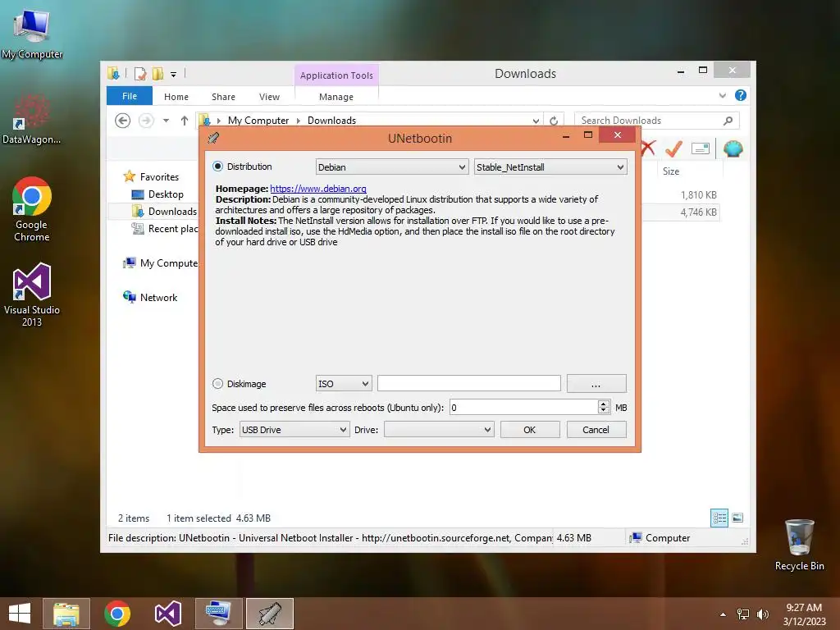This screenshot has width=840, height=630.
Task: Click the blue shell icon in ribbon
Action: (x=733, y=148)
